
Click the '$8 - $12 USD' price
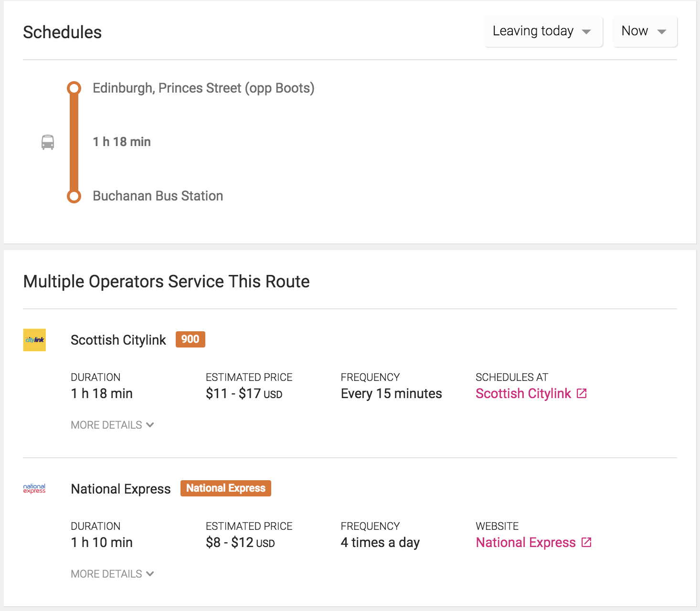click(x=240, y=542)
